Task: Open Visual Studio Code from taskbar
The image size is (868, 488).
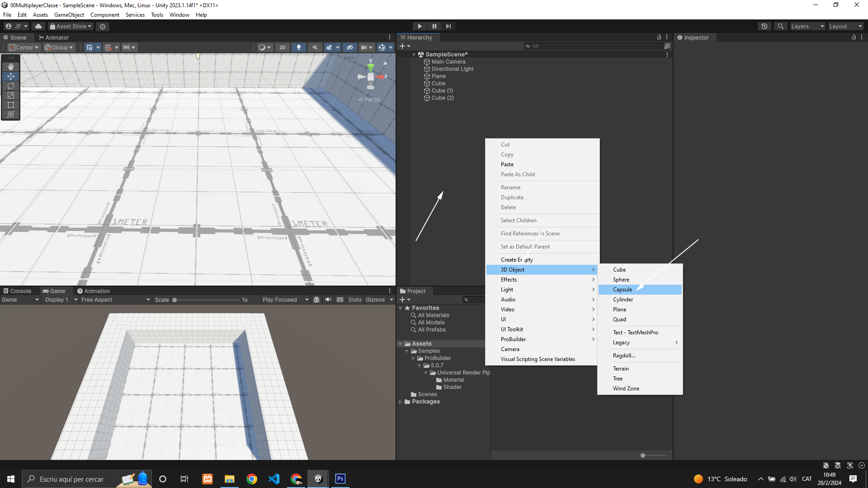Action: [274, 479]
